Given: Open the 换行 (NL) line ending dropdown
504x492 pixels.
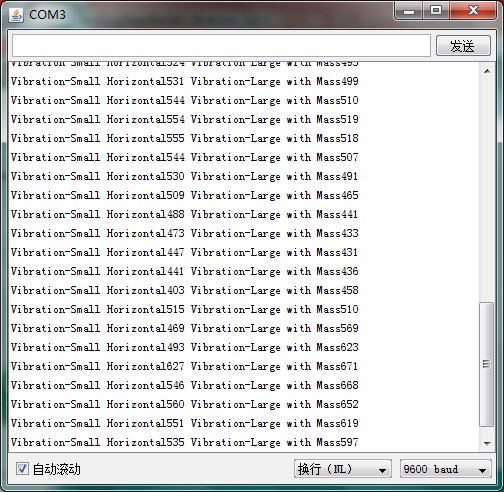Looking at the screenshot, I should point(343,469).
